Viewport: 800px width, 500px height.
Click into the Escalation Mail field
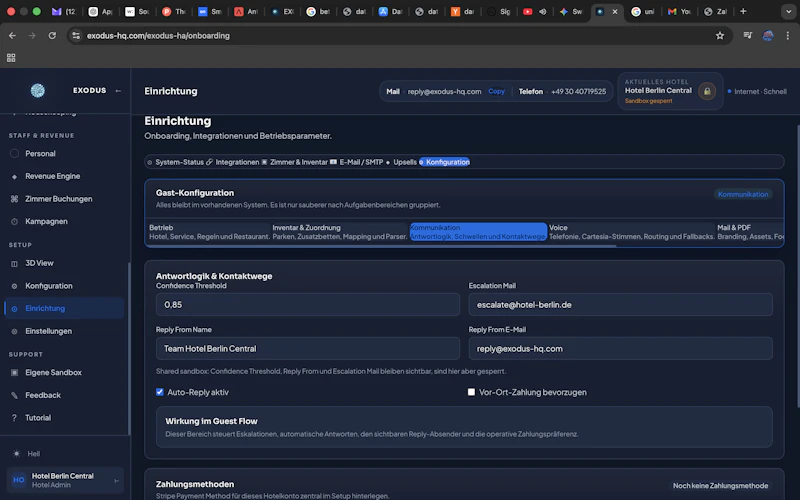coord(620,305)
